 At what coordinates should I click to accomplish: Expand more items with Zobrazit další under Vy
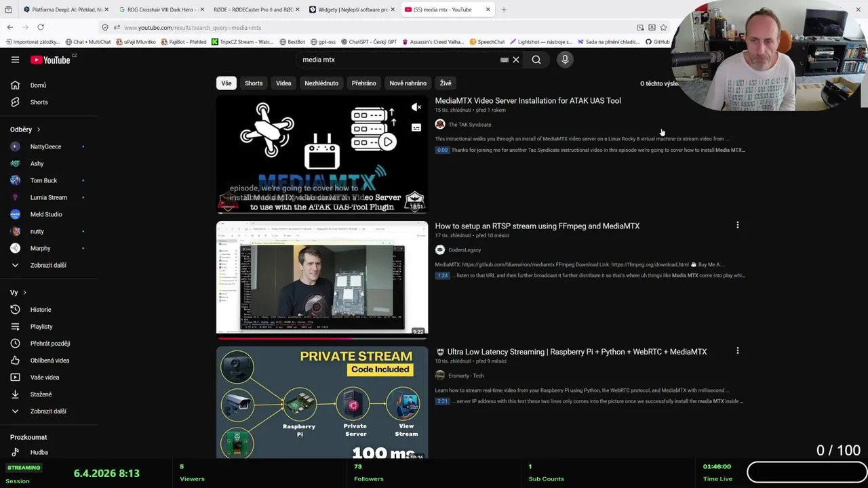[x=48, y=411]
